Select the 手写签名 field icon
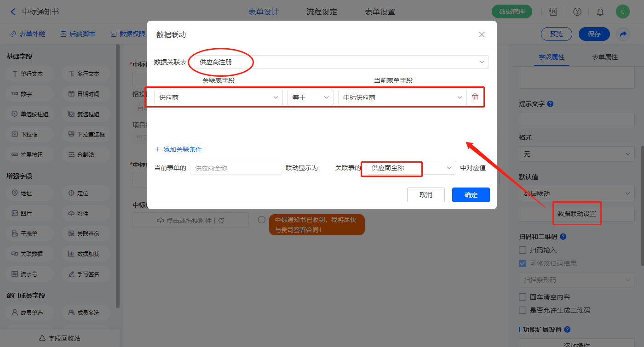The height and width of the screenshot is (347, 644). coord(71,274)
